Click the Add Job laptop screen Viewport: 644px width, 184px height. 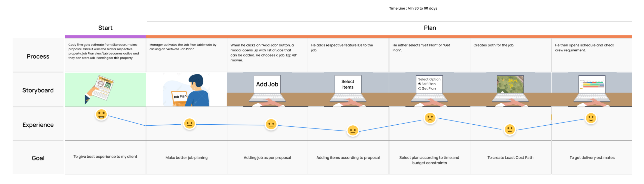click(267, 84)
